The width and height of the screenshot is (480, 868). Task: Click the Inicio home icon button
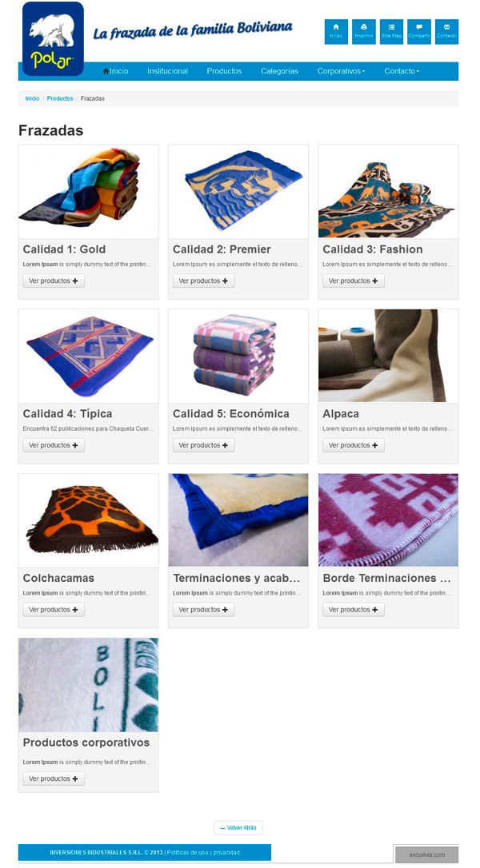point(336,31)
